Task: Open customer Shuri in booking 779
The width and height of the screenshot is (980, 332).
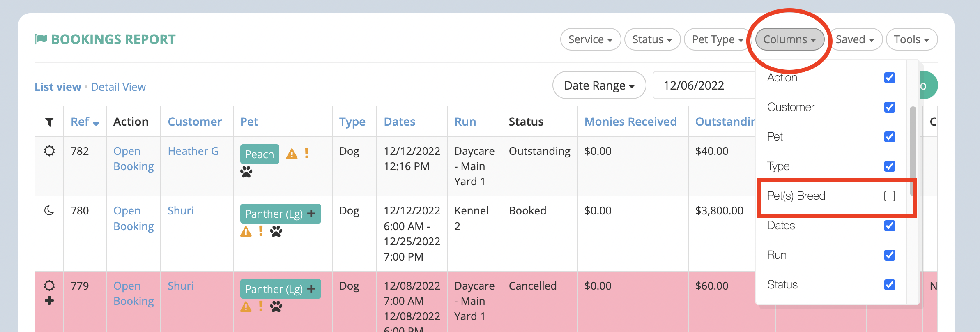Action: (x=181, y=286)
